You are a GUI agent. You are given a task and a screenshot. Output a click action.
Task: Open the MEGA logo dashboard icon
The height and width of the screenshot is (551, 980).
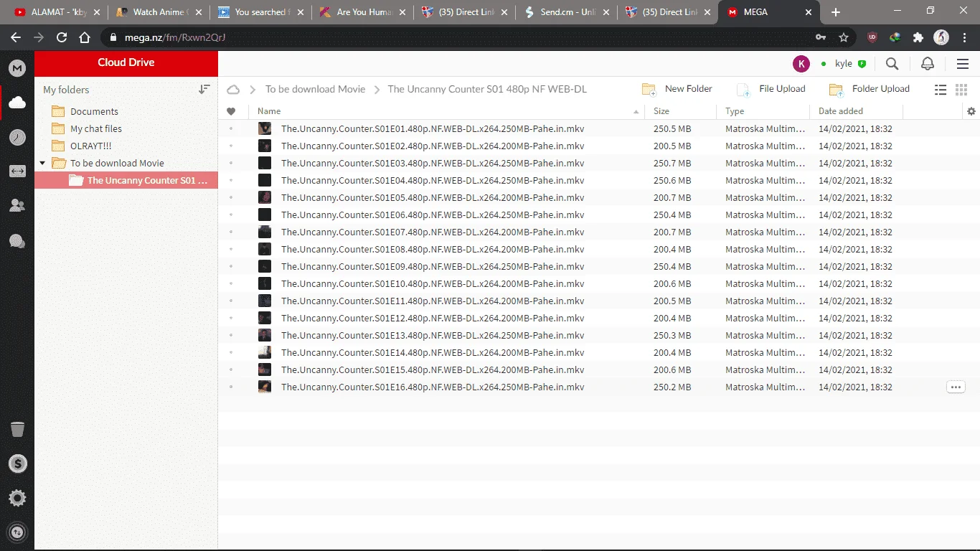(17, 68)
